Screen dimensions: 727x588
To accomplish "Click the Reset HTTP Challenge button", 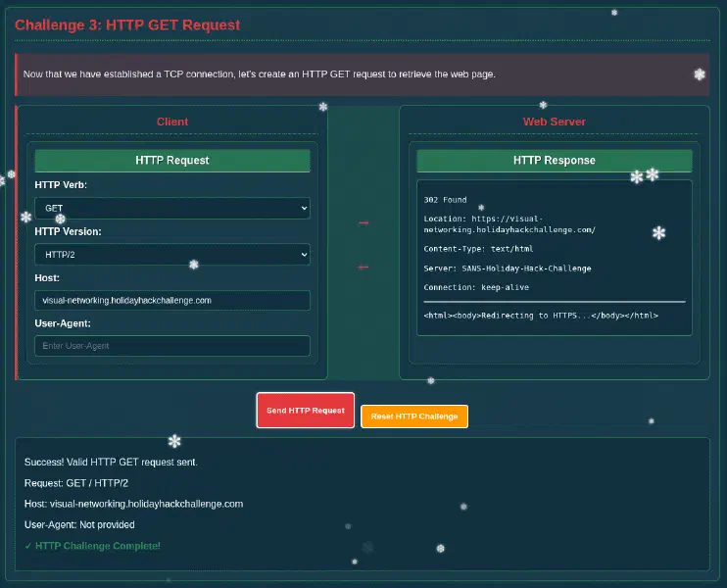I will 414,416.
